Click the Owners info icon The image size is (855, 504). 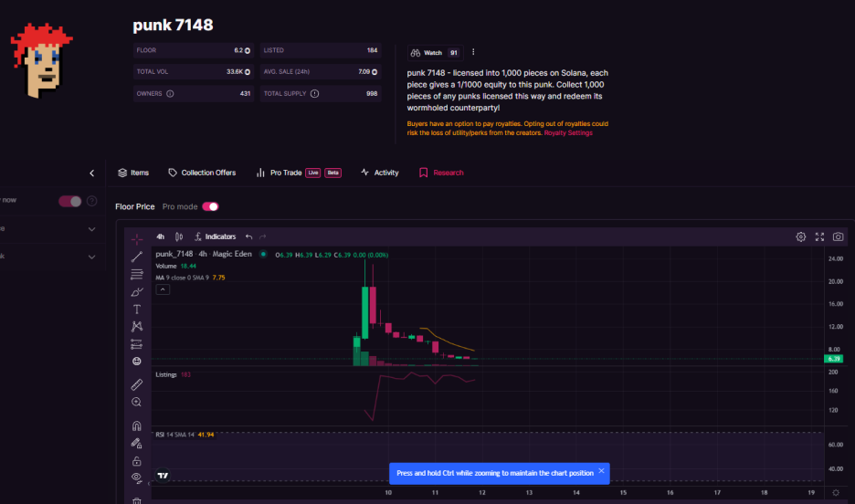[x=170, y=94]
